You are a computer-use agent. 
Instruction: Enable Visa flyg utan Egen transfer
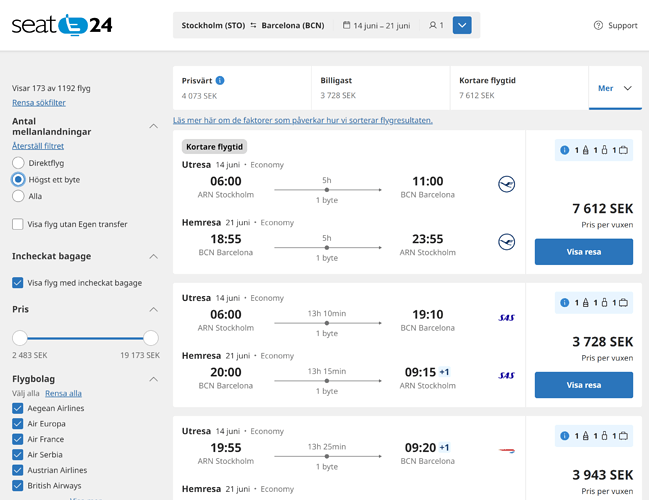tap(17, 224)
